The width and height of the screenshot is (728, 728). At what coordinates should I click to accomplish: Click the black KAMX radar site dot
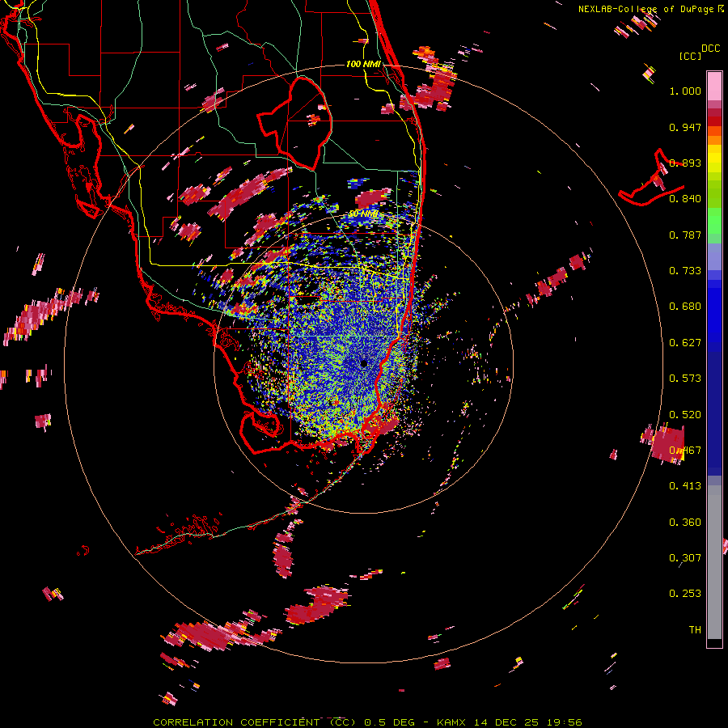[363, 363]
